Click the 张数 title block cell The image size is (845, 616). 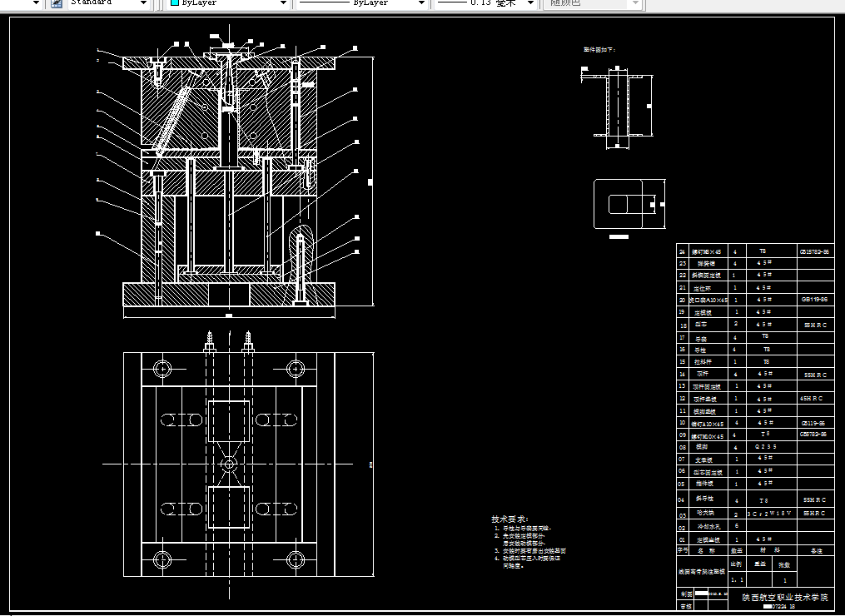coord(784,564)
